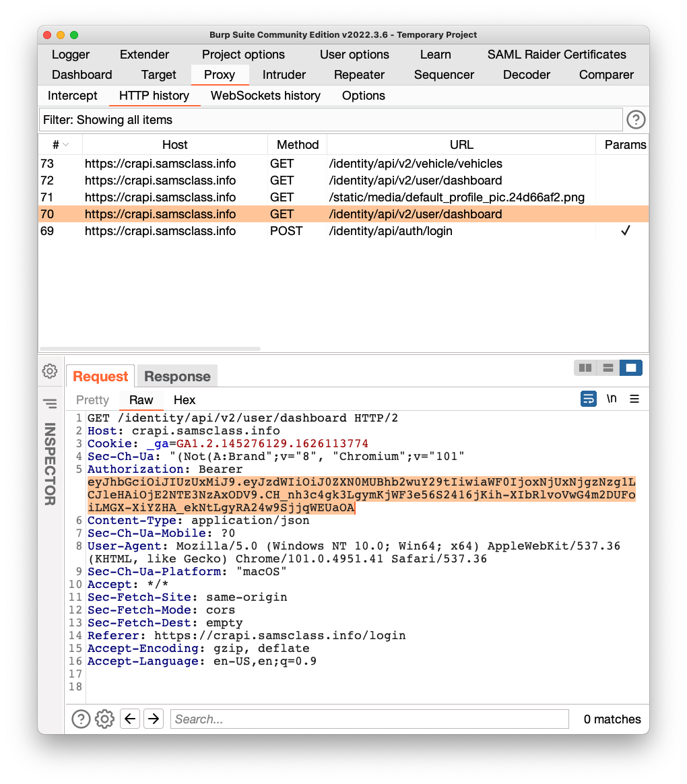
Task: Click the User-Agent header line
Action: 354,552
